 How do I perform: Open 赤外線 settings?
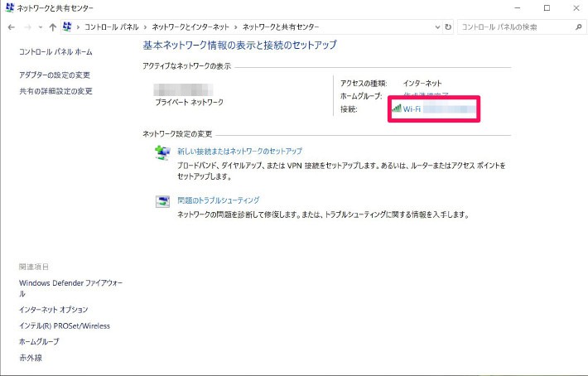coord(31,358)
